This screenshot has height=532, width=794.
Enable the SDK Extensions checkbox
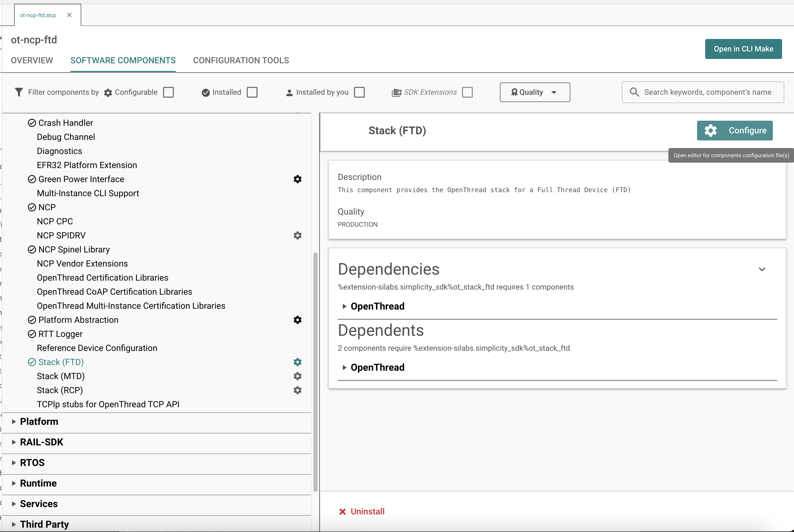click(467, 92)
